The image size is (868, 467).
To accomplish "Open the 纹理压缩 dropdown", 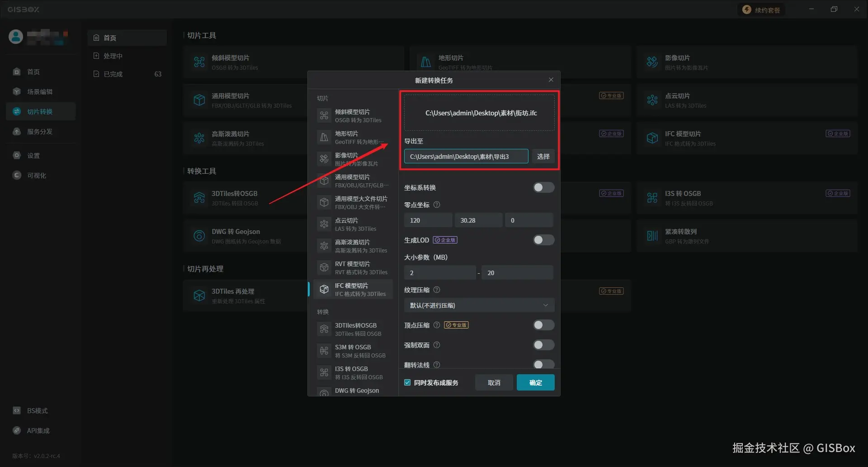I will [x=479, y=305].
